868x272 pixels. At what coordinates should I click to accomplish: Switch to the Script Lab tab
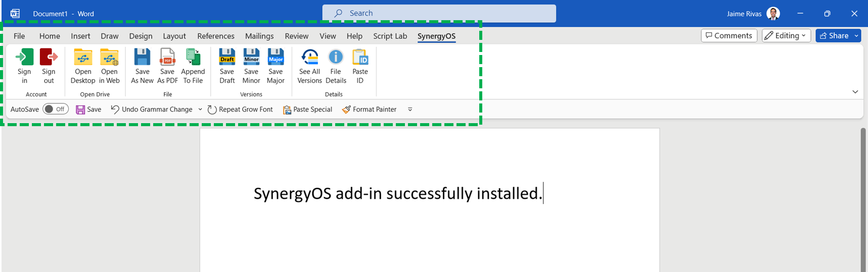tap(390, 36)
